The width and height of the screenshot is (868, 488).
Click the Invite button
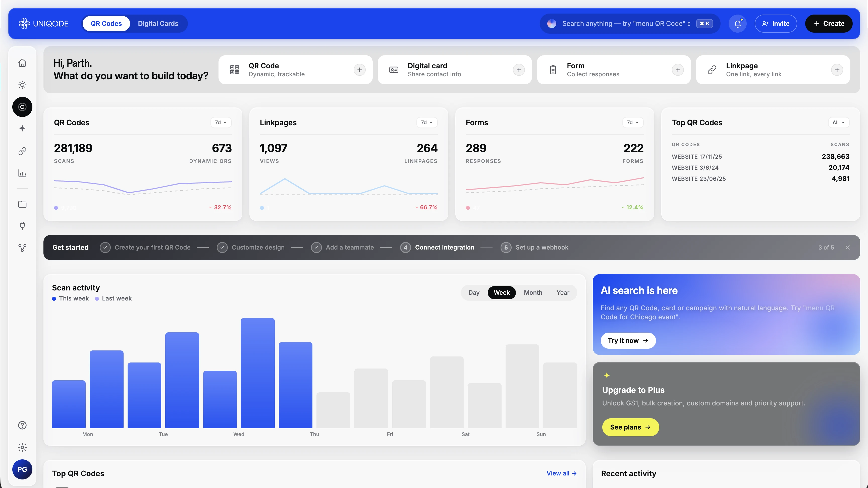[x=776, y=24]
